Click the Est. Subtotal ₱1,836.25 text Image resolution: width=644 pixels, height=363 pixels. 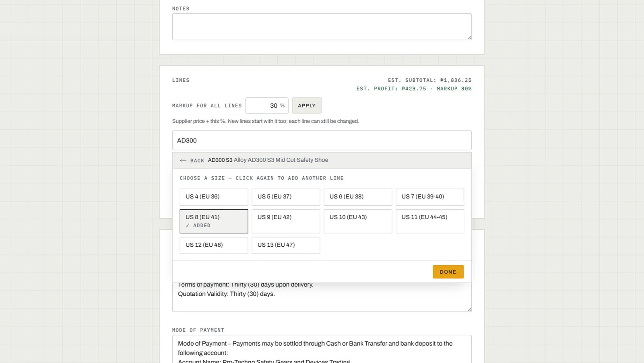click(x=429, y=80)
